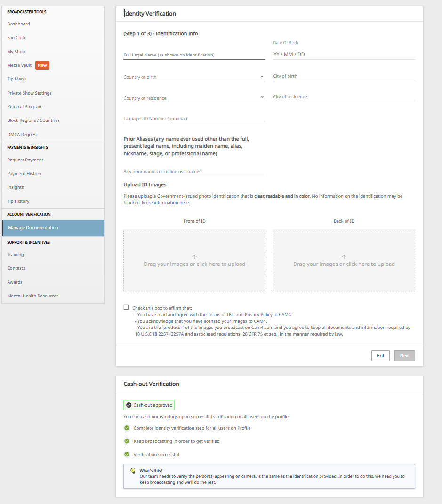Screen dimensions: 442x504
Task: Click the Date Of Birth field
Action: tap(344, 54)
